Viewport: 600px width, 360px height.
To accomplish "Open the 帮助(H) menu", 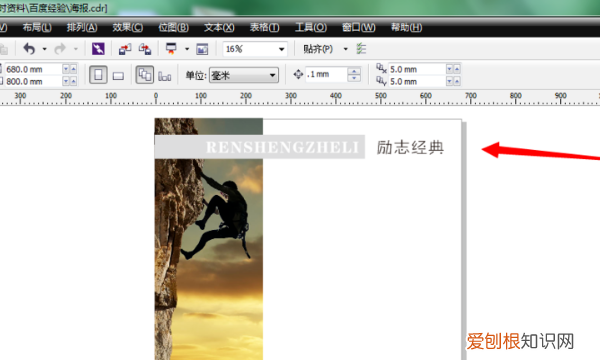I will 406,27.
